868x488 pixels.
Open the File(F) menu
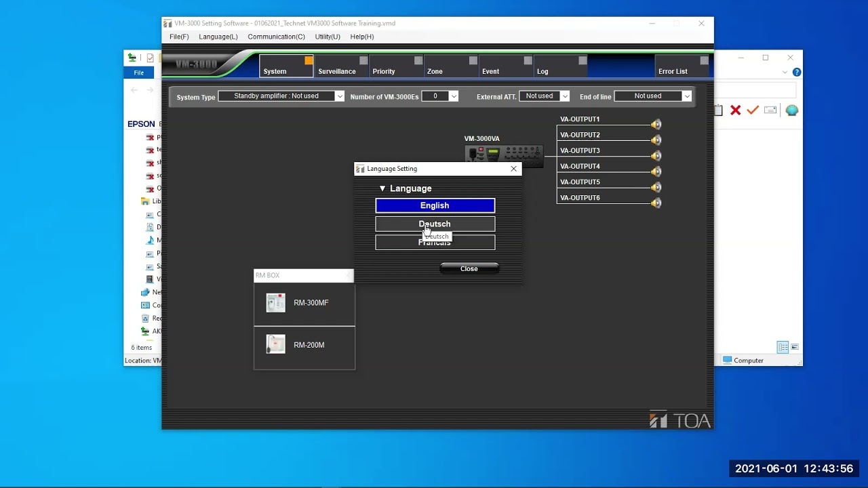(x=179, y=37)
